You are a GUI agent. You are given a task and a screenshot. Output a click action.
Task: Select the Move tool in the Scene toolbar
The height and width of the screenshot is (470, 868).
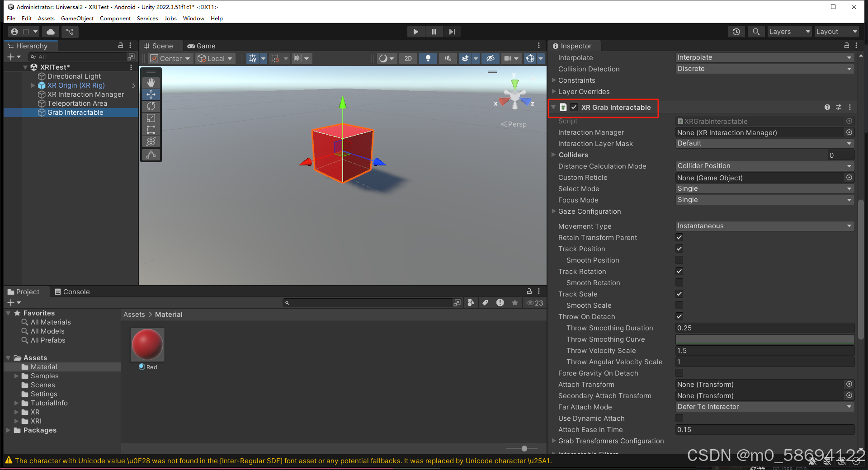[x=151, y=94]
